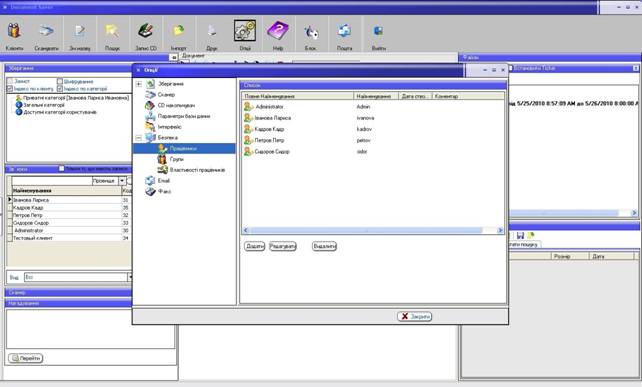Click the Повне Найменування column header

[298, 96]
